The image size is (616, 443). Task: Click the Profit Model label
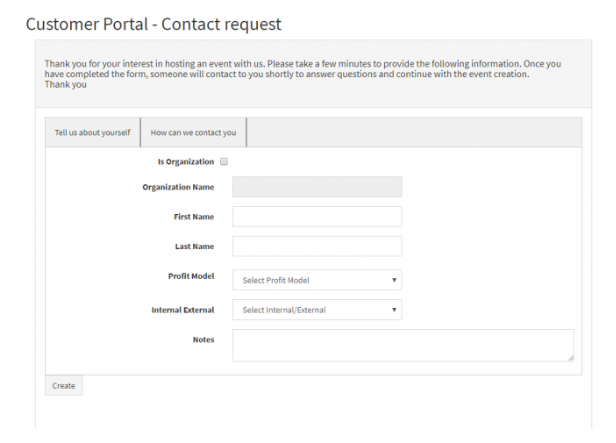191,276
